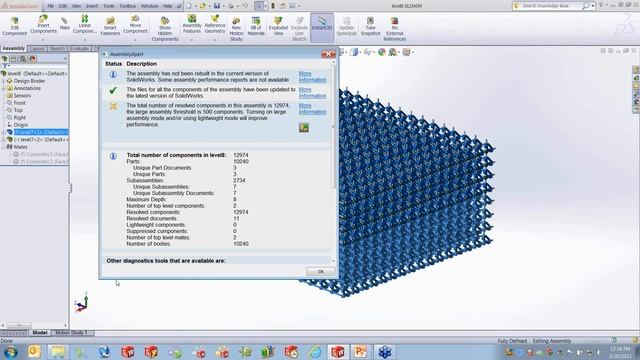Select Origin in feature tree
The width and height of the screenshot is (640, 360).
click(x=20, y=125)
